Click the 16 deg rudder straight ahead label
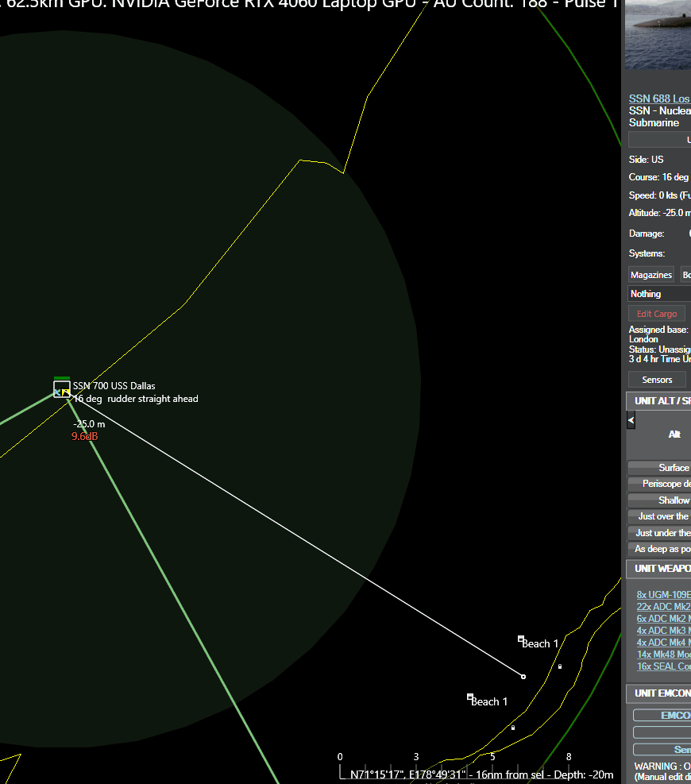The image size is (691, 784). (136, 399)
